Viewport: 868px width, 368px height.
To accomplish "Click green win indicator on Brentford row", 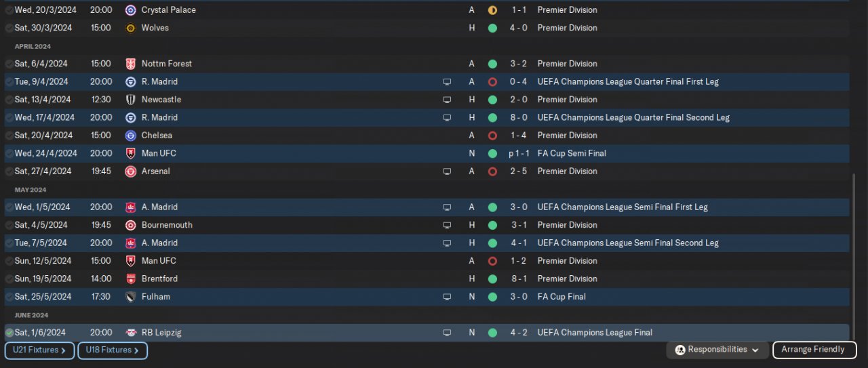I will (492, 279).
